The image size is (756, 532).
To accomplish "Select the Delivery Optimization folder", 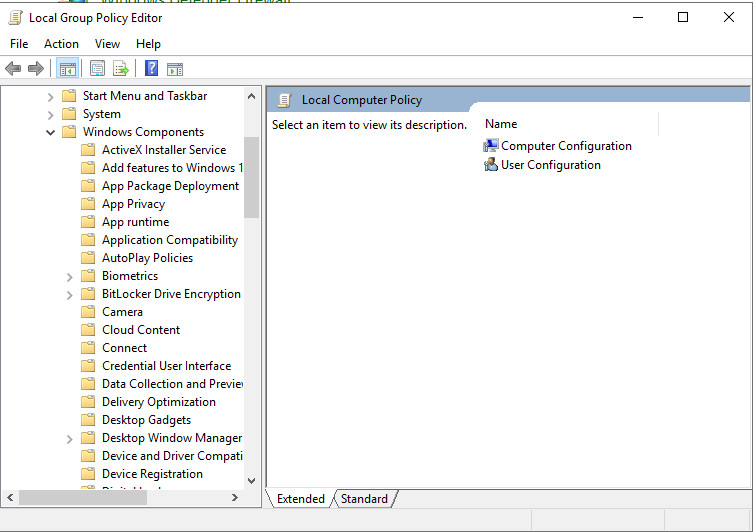I will click(x=158, y=402).
